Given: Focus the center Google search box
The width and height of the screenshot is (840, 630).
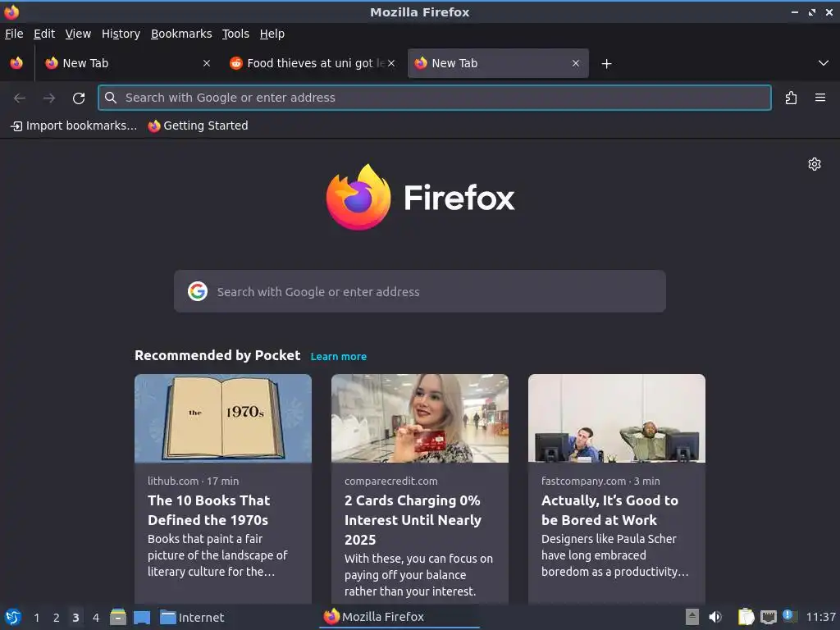Looking at the screenshot, I should [x=420, y=291].
